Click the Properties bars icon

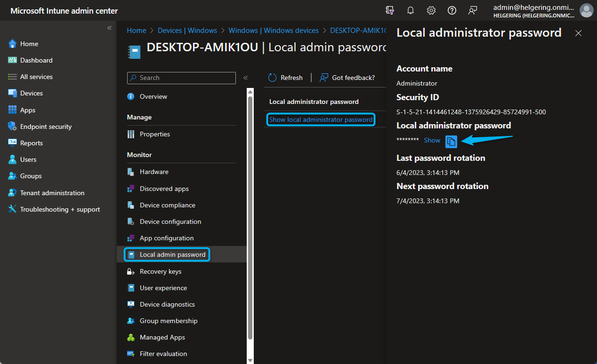(x=131, y=134)
